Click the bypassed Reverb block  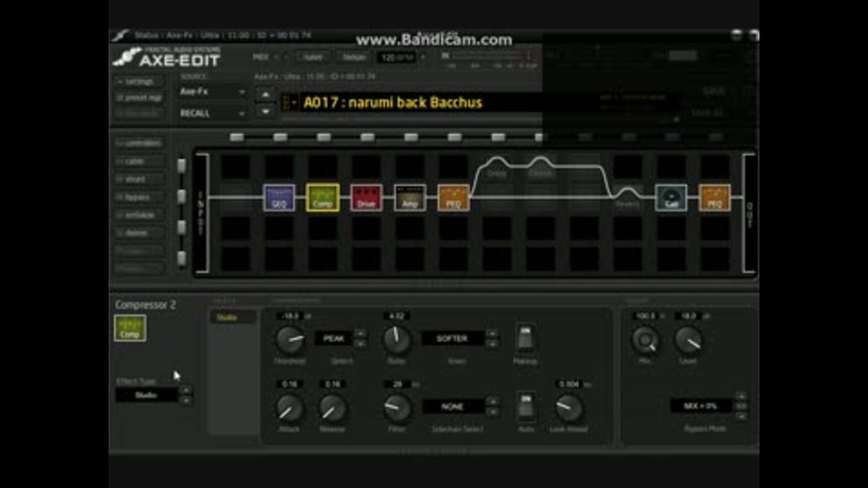tap(627, 198)
